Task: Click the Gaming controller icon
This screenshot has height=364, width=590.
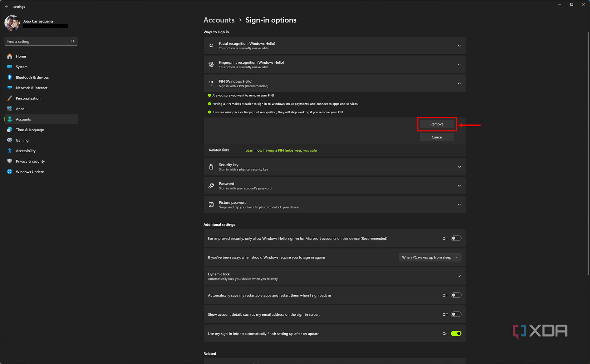Action: 10,140
